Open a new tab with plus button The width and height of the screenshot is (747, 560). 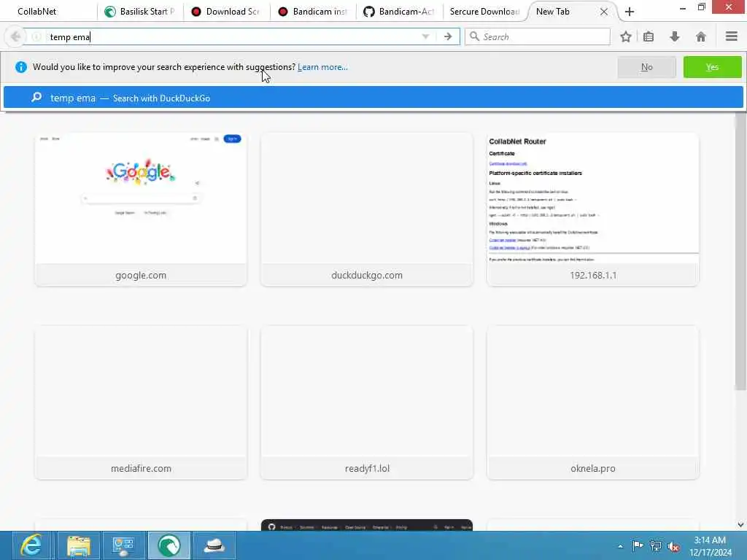click(x=630, y=12)
